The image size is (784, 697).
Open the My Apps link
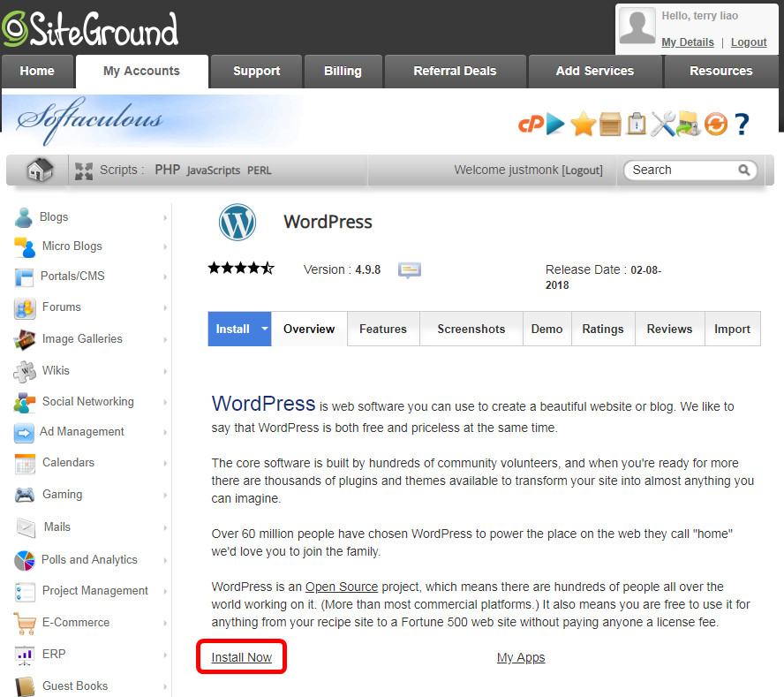point(521,657)
